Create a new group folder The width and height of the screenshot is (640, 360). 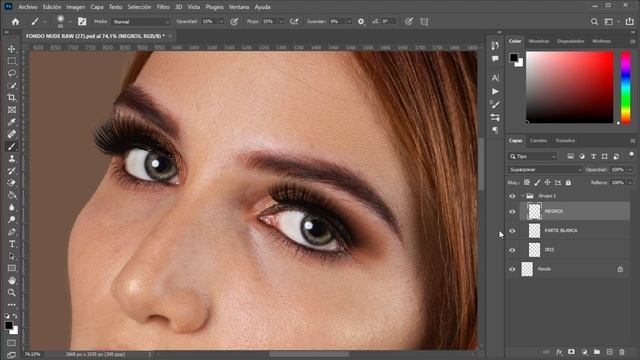(597, 352)
